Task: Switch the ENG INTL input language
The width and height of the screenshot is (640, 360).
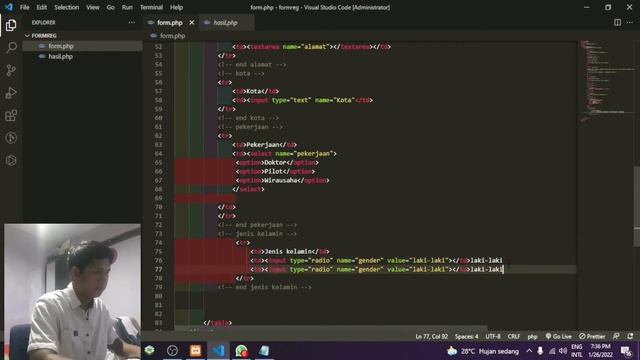Action: (x=577, y=351)
